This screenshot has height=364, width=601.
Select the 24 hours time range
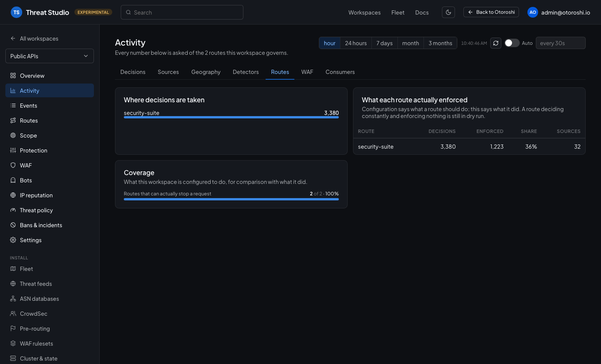coord(356,43)
